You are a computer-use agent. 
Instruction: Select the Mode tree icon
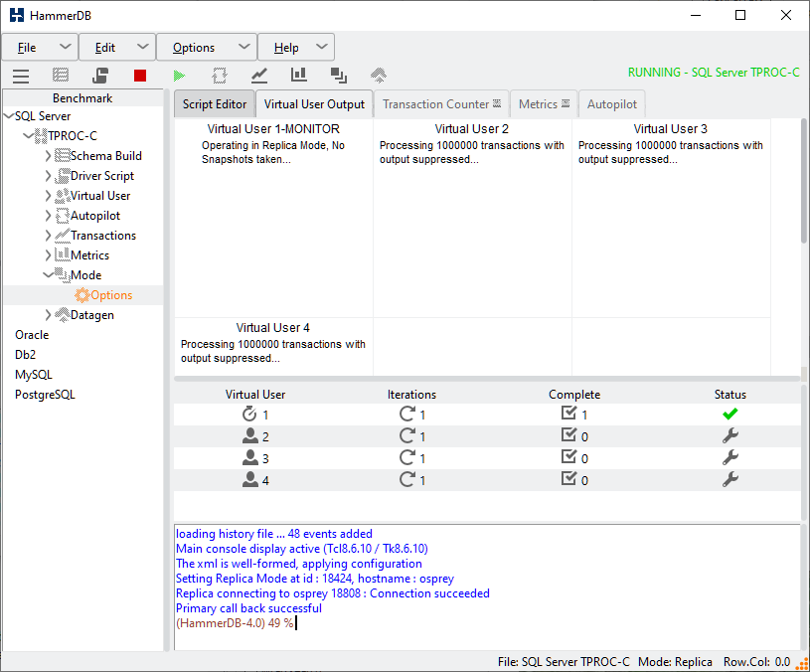tap(62, 275)
